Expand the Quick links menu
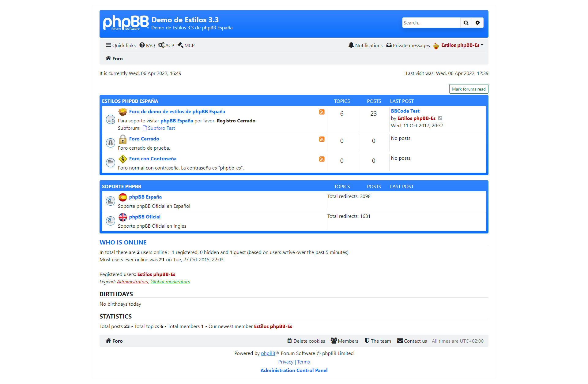 121,45
